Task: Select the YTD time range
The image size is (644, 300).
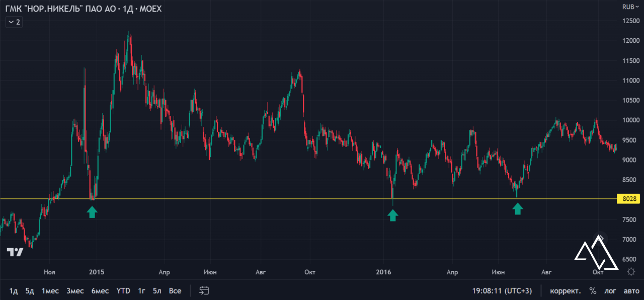Action: pos(123,291)
